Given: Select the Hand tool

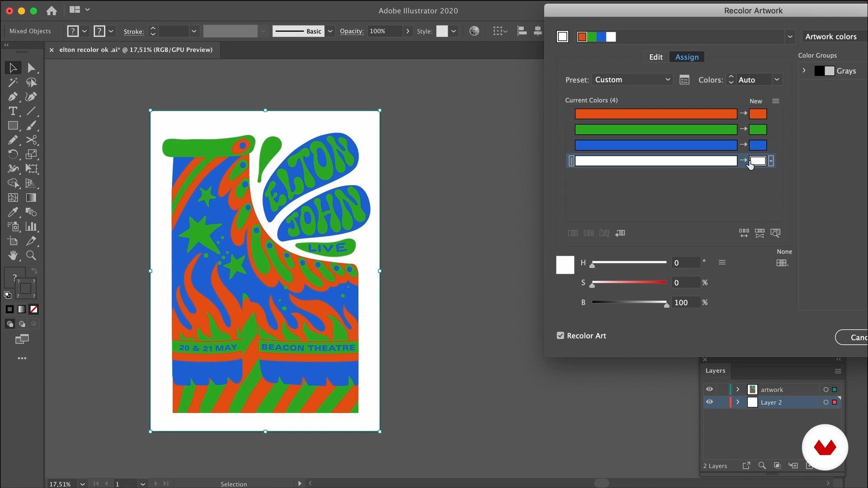Looking at the screenshot, I should (x=13, y=256).
